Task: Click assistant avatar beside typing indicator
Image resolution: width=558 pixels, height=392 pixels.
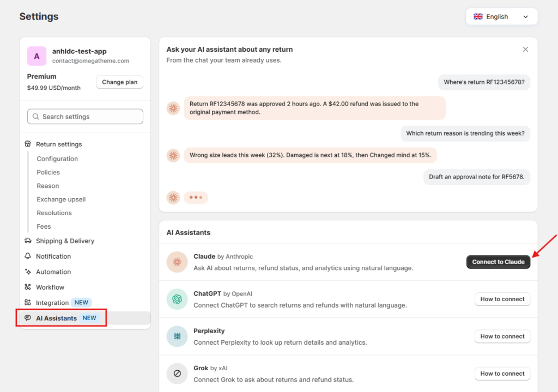Action: 173,198
